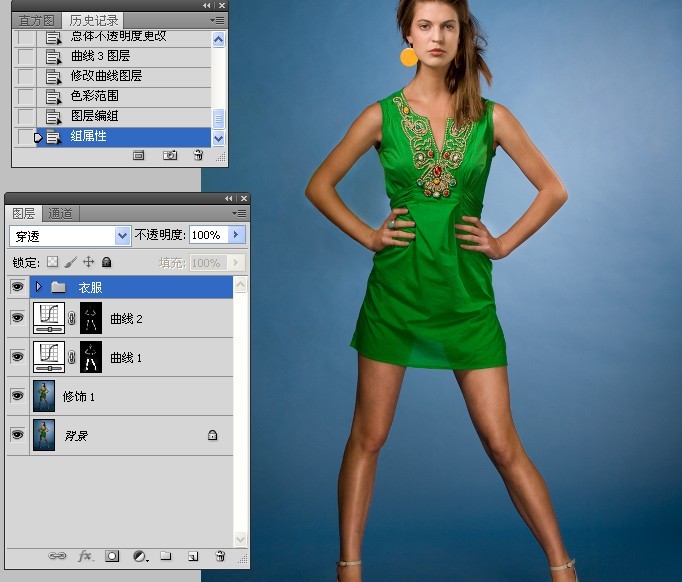Click history scrollbar up arrow

coord(218,40)
